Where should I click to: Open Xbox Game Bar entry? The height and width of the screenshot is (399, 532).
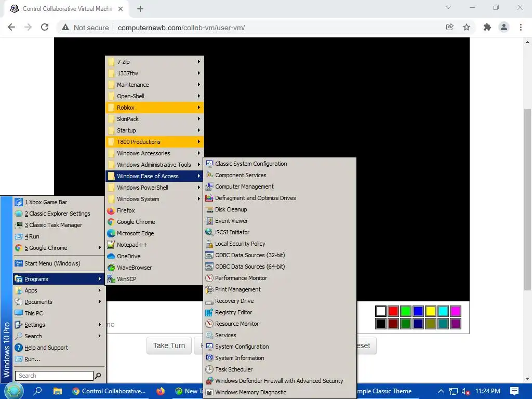pyautogui.click(x=59, y=202)
